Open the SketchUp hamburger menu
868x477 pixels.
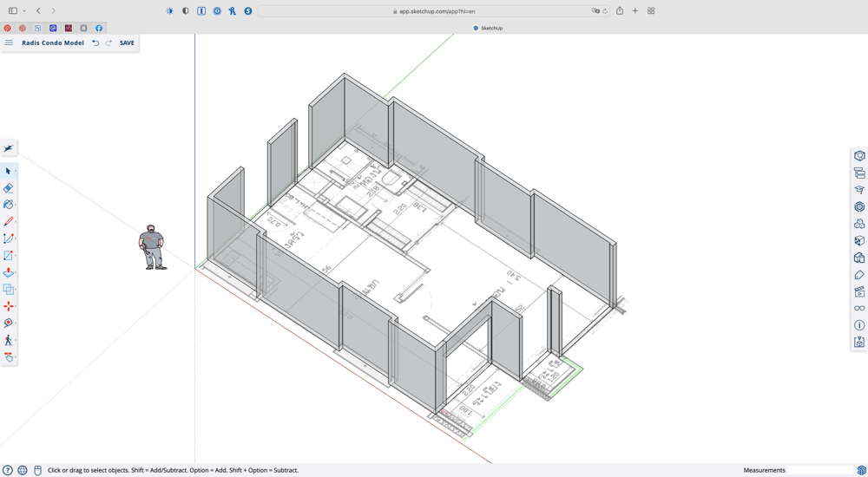(9, 42)
